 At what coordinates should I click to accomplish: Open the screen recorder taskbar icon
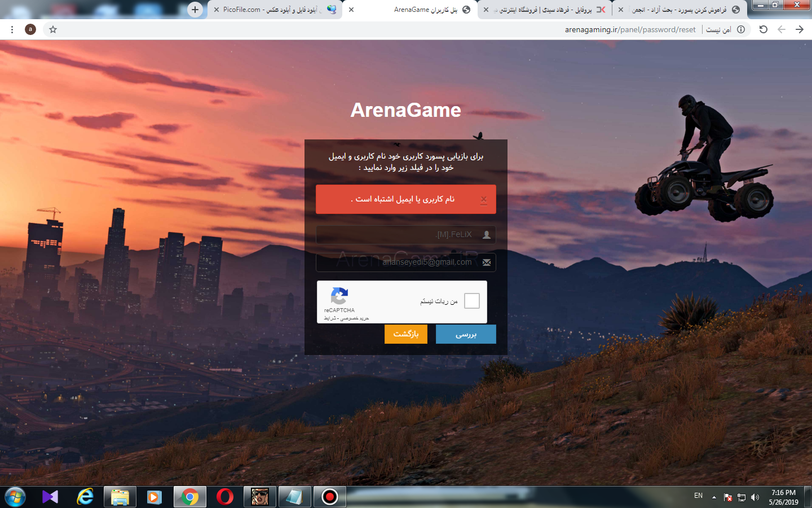(330, 497)
